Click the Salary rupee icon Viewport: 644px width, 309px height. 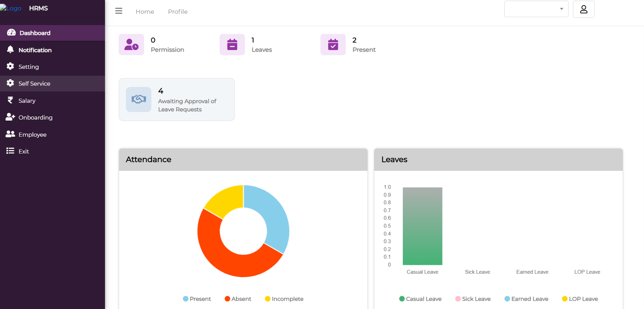pyautogui.click(x=10, y=100)
